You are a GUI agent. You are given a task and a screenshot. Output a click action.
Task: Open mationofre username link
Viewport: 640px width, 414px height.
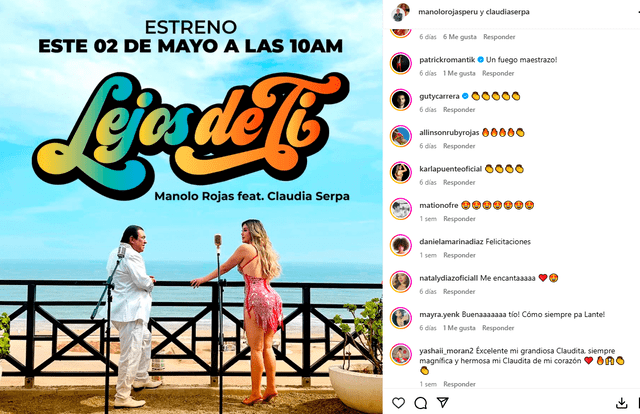tap(439, 205)
